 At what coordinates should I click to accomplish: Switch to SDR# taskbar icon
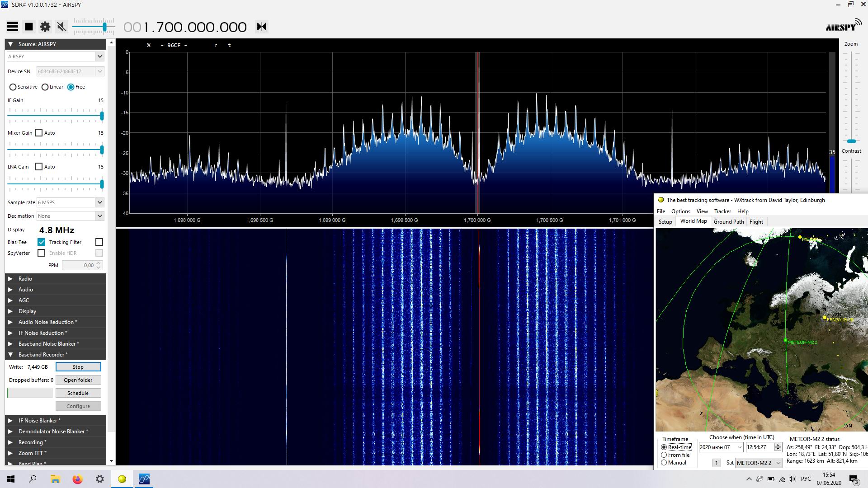(x=144, y=479)
